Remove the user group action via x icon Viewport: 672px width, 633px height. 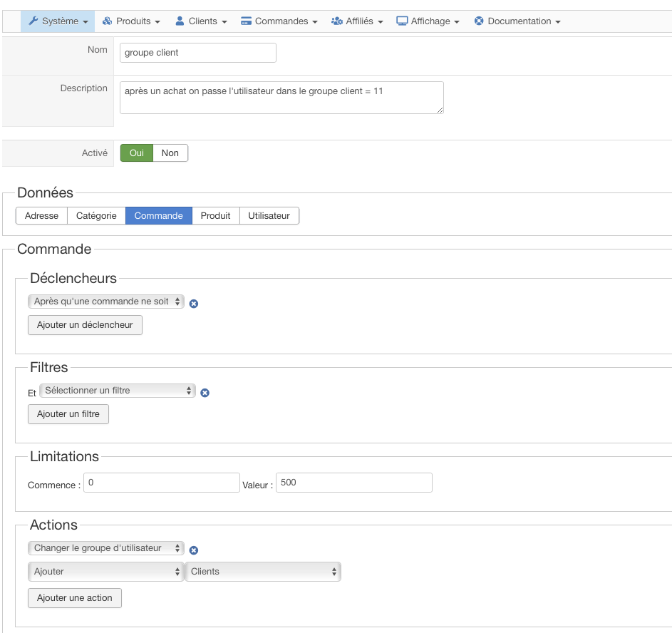194,550
